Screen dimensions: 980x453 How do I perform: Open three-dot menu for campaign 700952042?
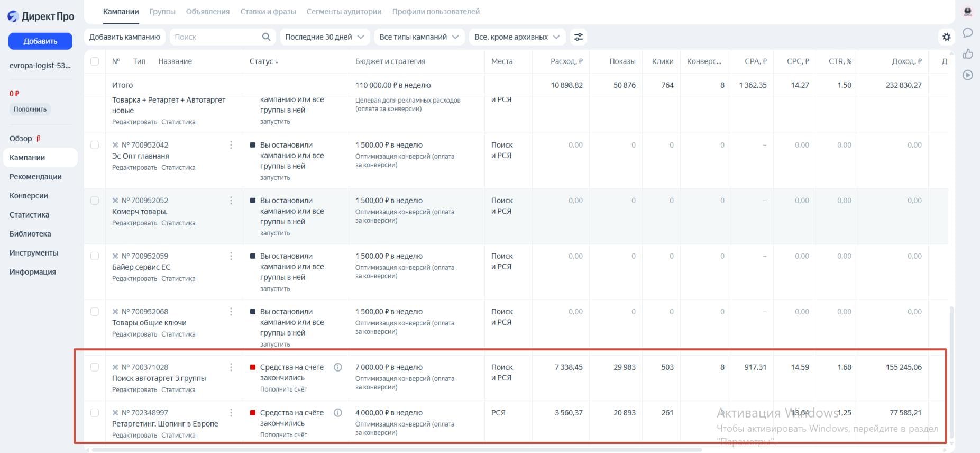coord(231,145)
